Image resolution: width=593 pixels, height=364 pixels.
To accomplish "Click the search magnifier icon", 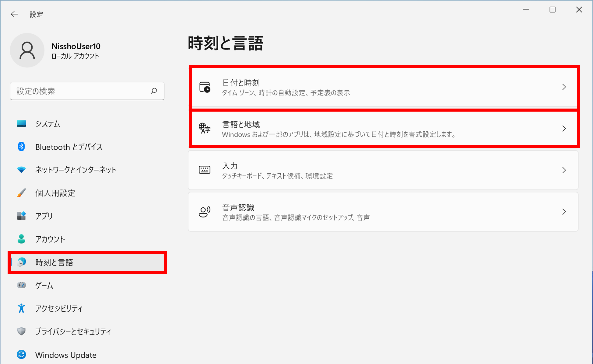I will (x=154, y=91).
